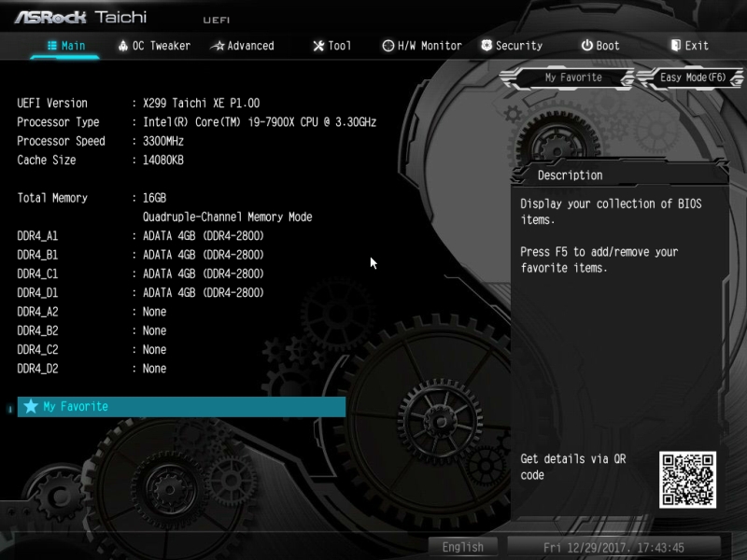Image resolution: width=747 pixels, height=560 pixels.
Task: Switch to the Security tab
Action: (512, 46)
